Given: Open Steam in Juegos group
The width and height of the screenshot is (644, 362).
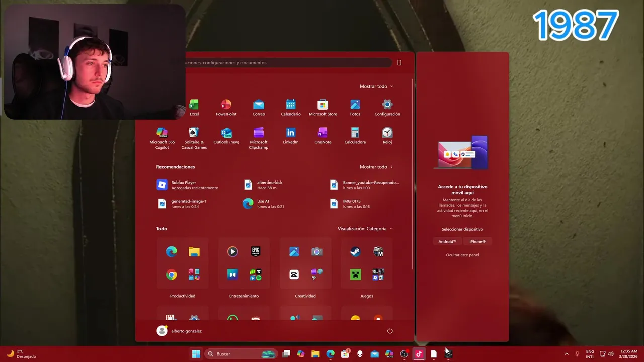Looking at the screenshot, I should (x=356, y=252).
